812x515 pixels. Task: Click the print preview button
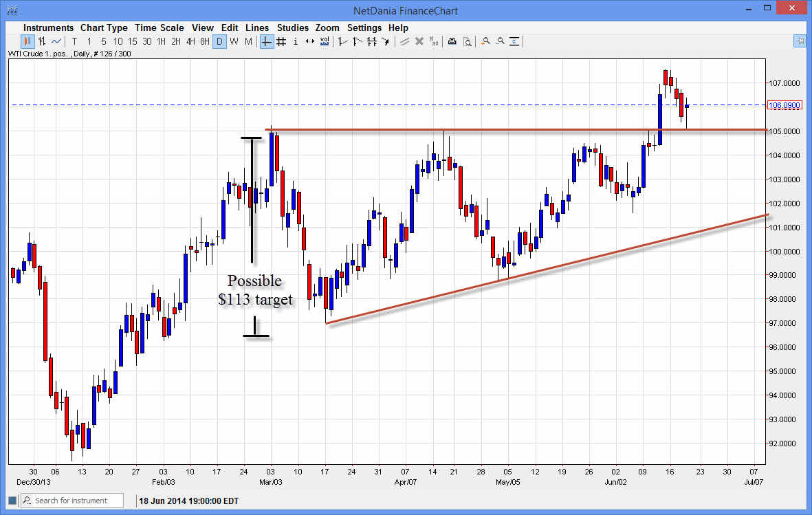coord(468,41)
